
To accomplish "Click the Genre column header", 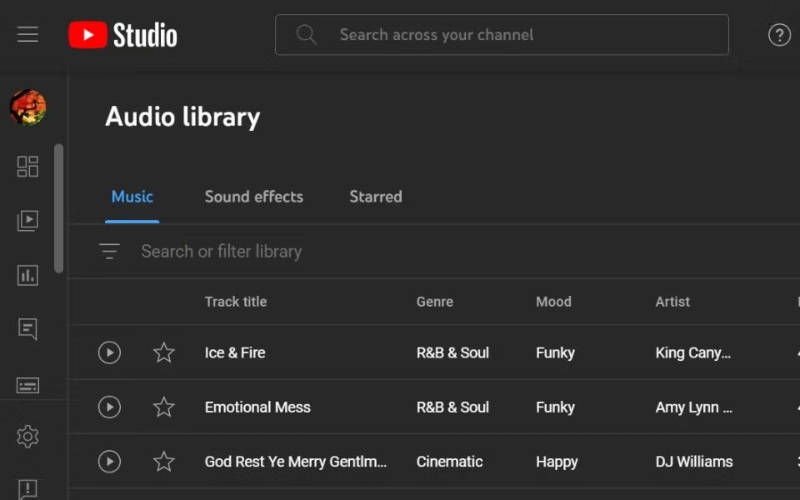I will tap(435, 302).
